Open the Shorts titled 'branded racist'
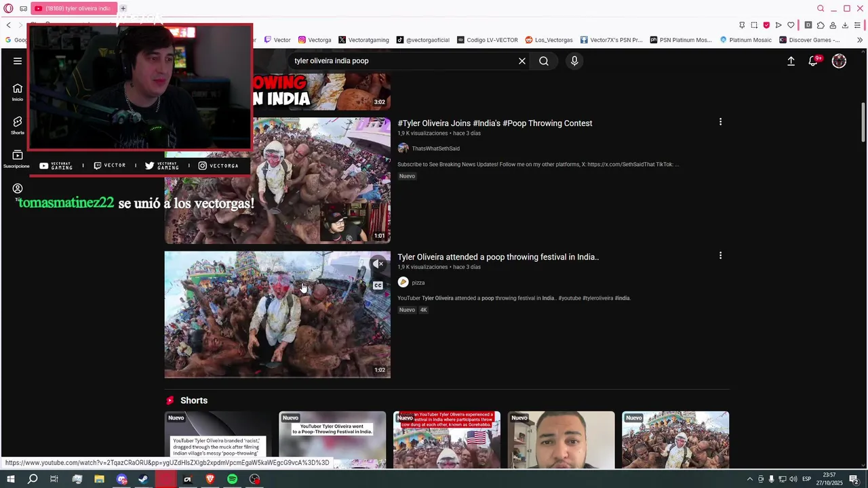868x488 pixels. coord(218,439)
